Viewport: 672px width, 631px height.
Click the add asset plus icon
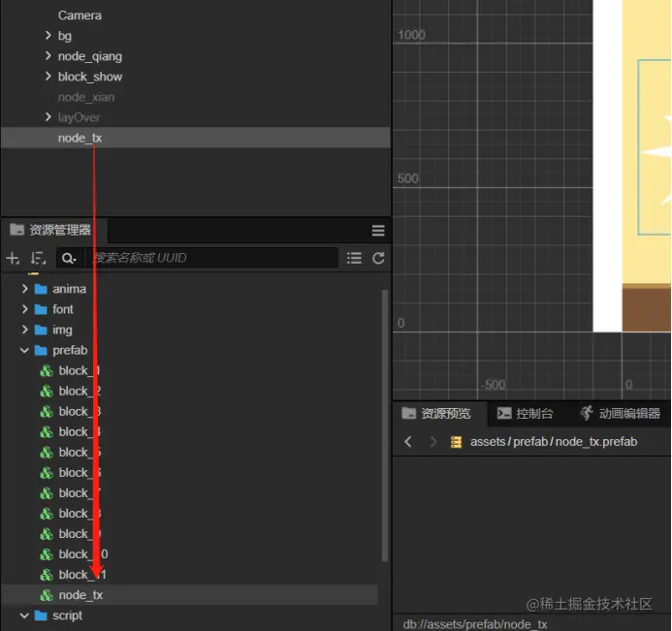pos(13,258)
